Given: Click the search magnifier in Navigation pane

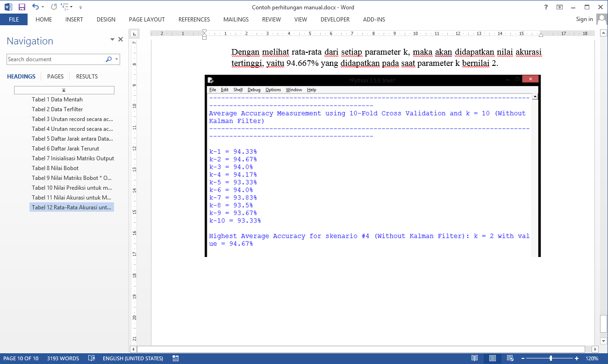Looking at the screenshot, I should click(108, 59).
